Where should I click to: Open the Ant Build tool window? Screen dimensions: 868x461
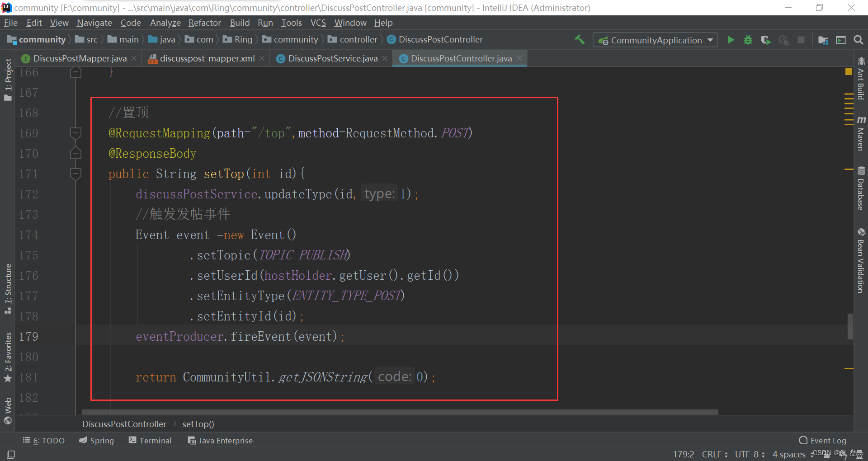click(861, 78)
